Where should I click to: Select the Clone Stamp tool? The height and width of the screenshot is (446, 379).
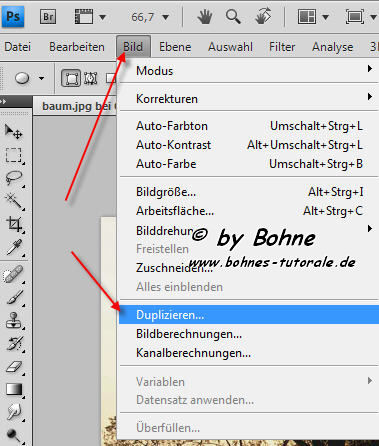click(x=14, y=321)
